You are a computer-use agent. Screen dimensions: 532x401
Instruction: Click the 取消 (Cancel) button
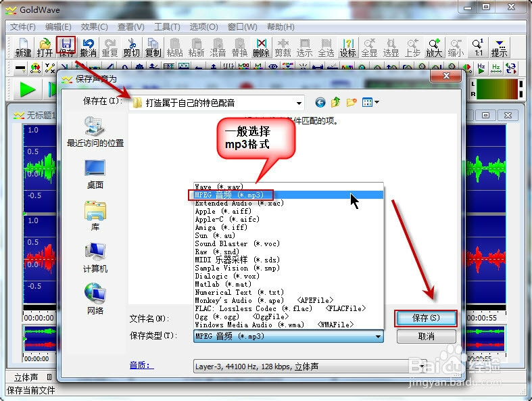426,336
